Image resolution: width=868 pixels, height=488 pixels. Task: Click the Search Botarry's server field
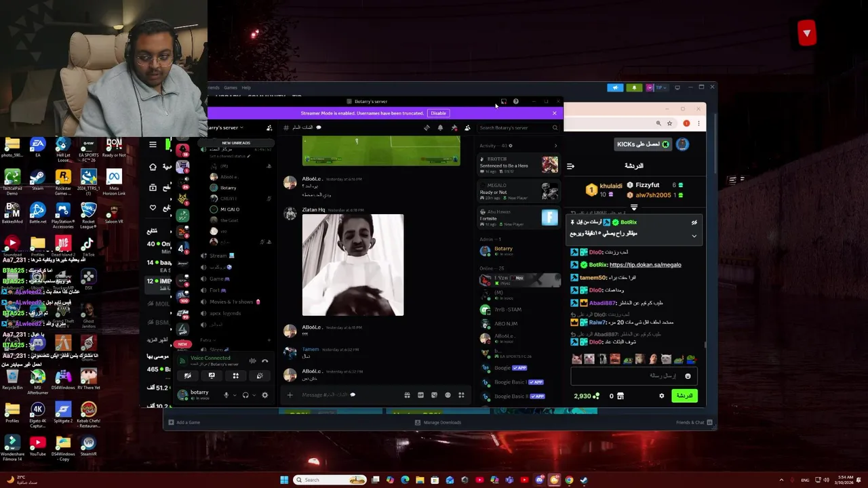click(x=519, y=127)
